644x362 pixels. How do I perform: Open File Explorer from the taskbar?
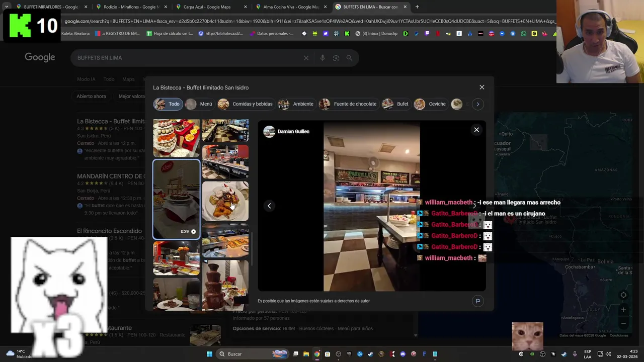click(306, 354)
